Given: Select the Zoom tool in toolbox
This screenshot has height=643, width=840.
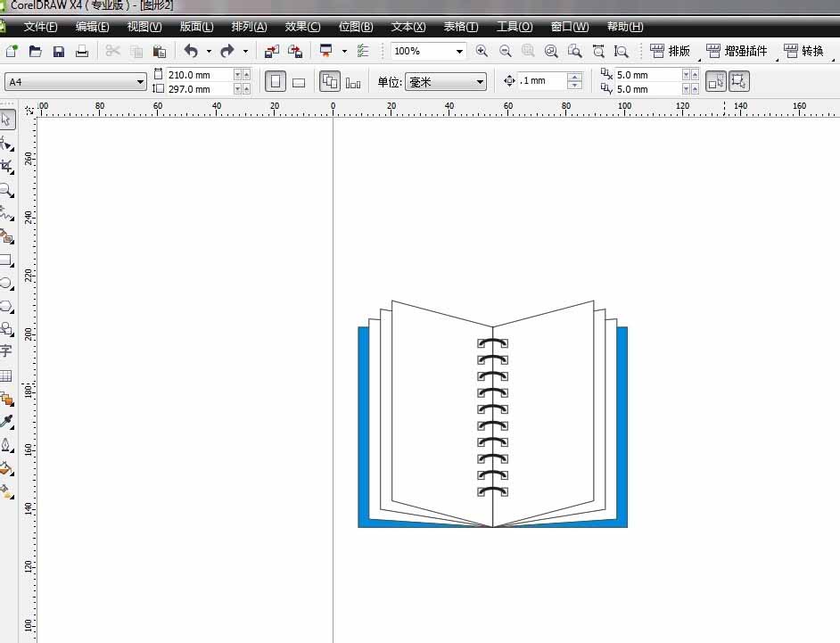Looking at the screenshot, I should pos(7,189).
